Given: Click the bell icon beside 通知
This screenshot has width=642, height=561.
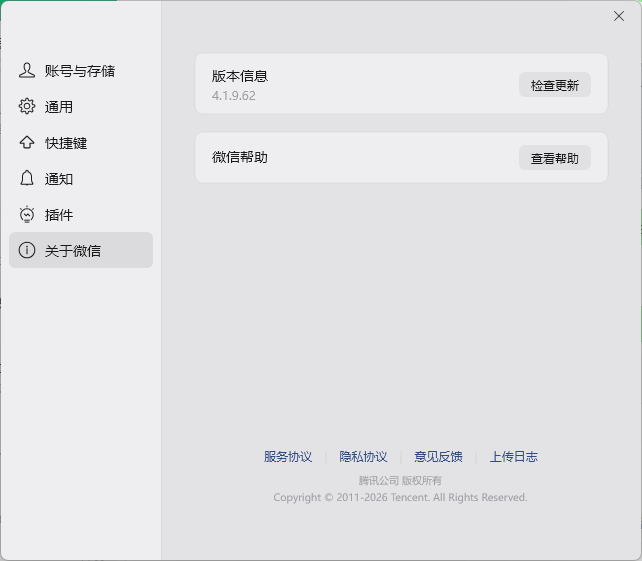Looking at the screenshot, I should (27, 179).
